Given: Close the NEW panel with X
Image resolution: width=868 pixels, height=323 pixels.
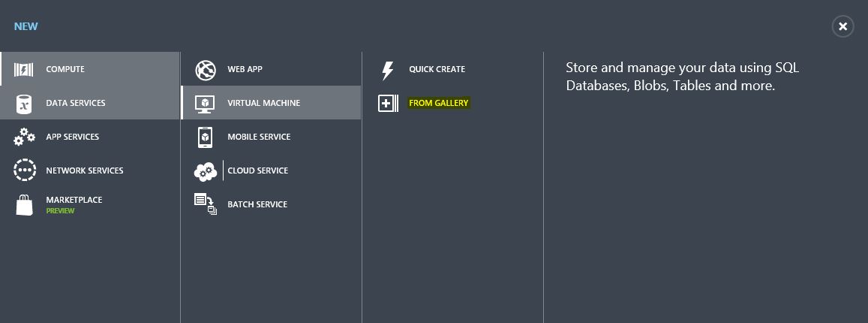Looking at the screenshot, I should [842, 26].
